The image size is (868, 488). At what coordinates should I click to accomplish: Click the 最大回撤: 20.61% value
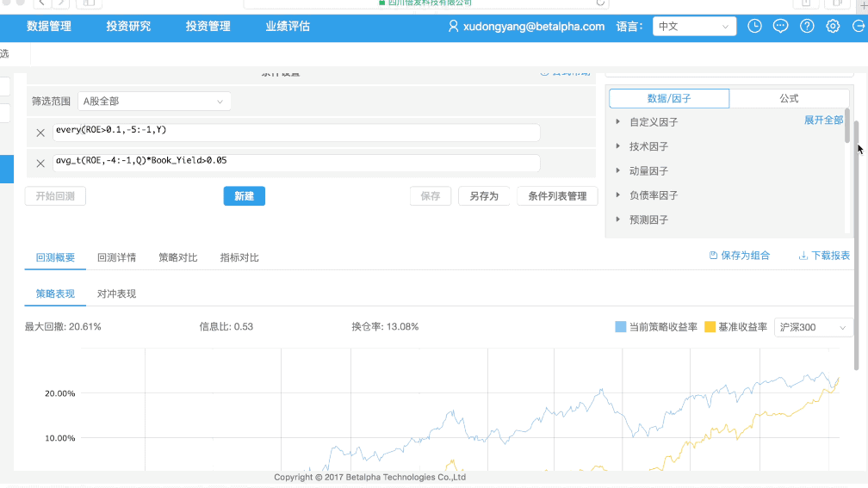tap(63, 327)
